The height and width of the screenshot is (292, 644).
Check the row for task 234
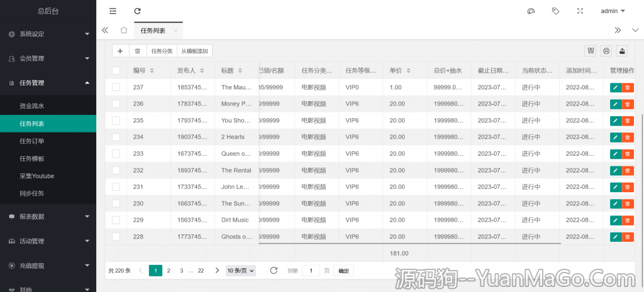click(x=116, y=137)
